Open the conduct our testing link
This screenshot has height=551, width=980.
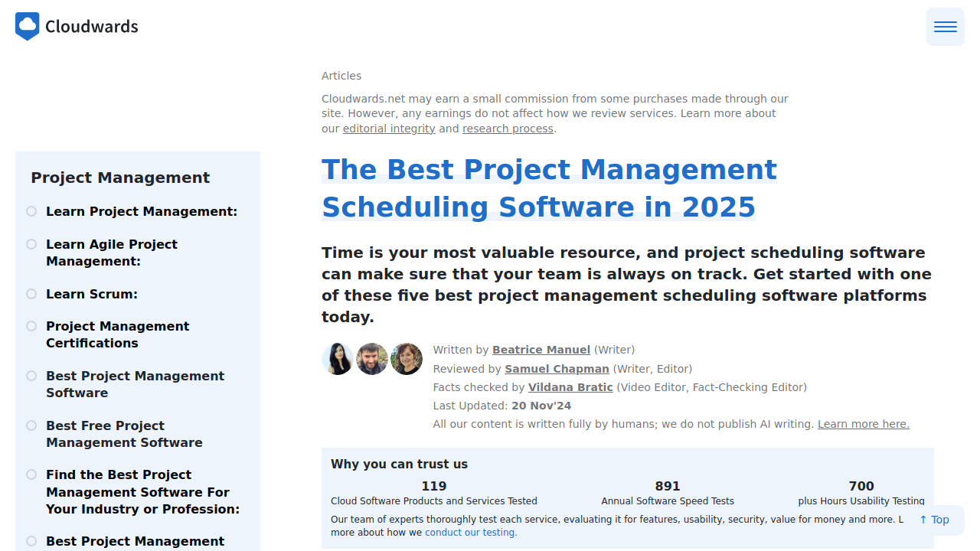pyautogui.click(x=471, y=533)
